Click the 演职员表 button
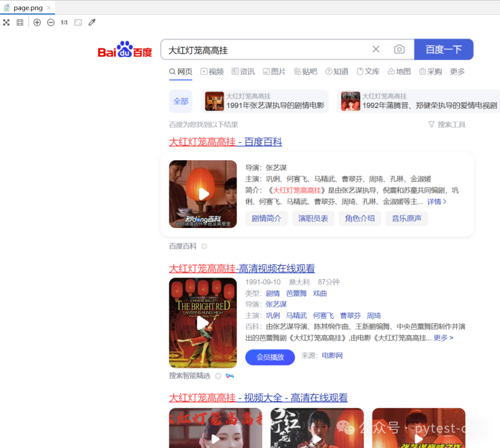500x448 pixels. click(x=313, y=219)
